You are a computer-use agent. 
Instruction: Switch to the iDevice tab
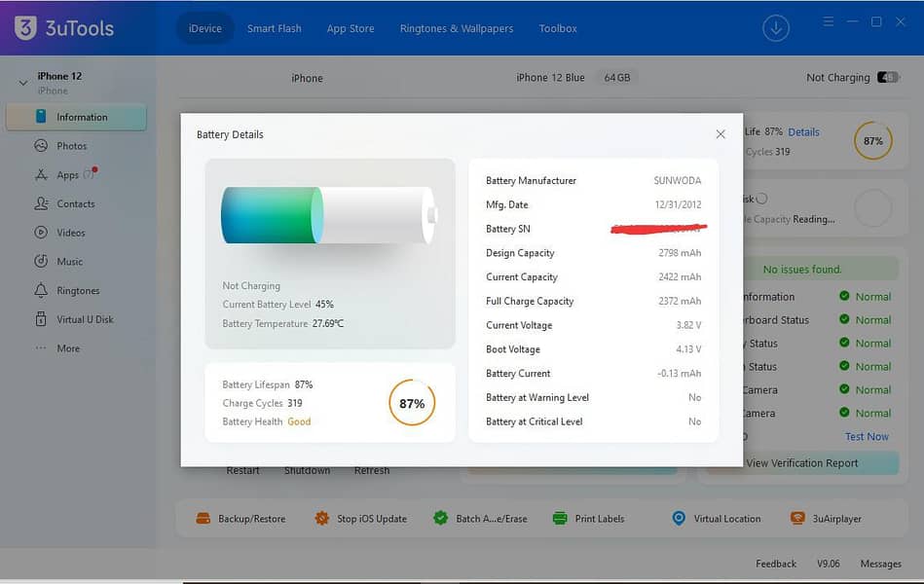click(205, 28)
